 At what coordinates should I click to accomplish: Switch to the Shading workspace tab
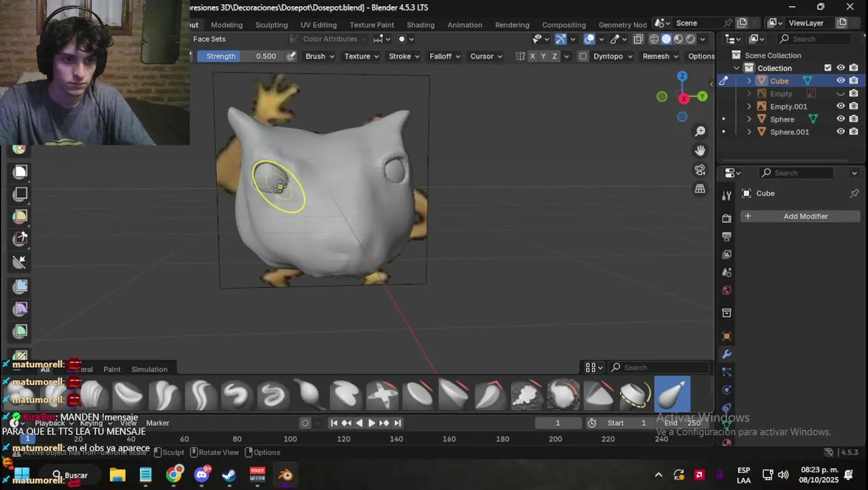(x=420, y=24)
